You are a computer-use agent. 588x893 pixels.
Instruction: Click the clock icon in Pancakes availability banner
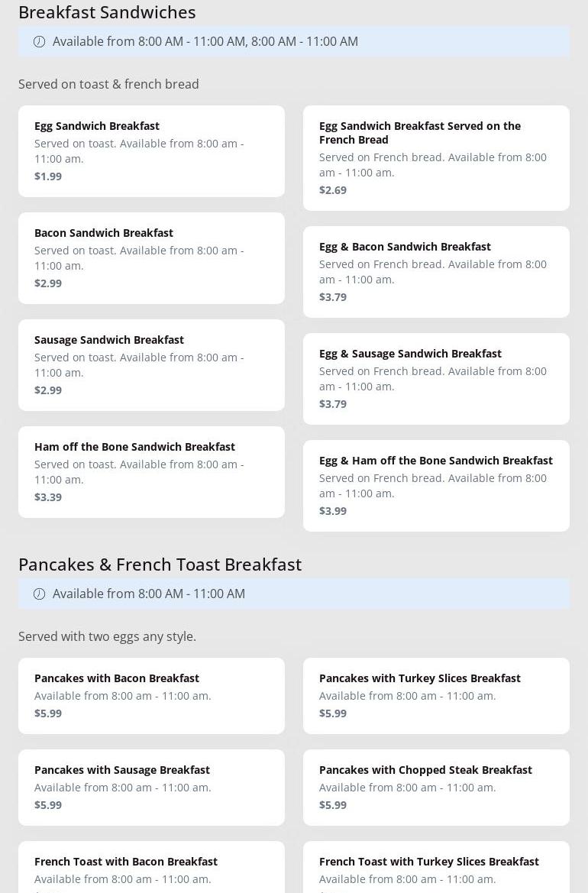(39, 594)
